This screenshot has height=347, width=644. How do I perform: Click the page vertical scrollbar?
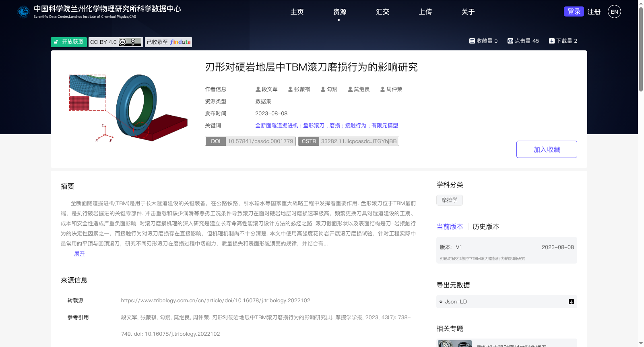point(641,49)
